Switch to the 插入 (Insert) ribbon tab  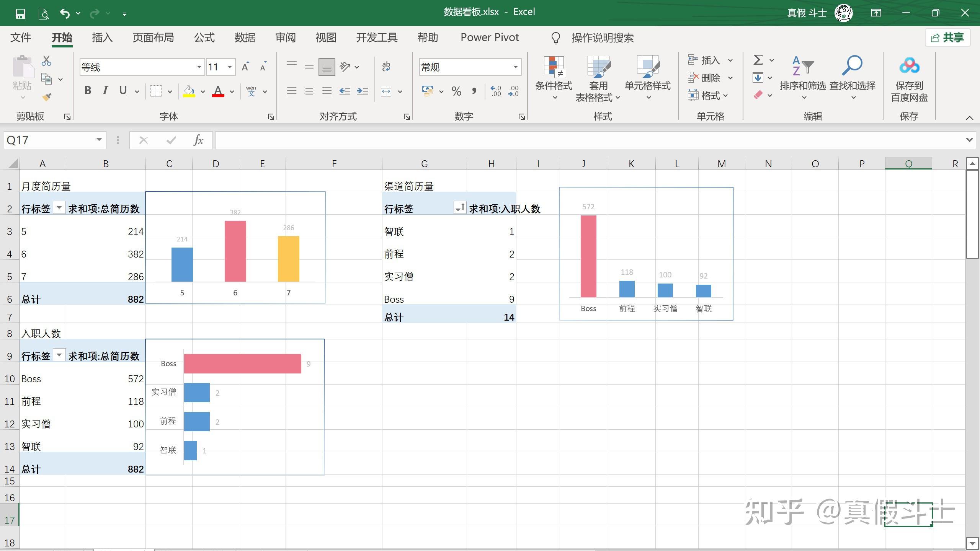(x=102, y=37)
